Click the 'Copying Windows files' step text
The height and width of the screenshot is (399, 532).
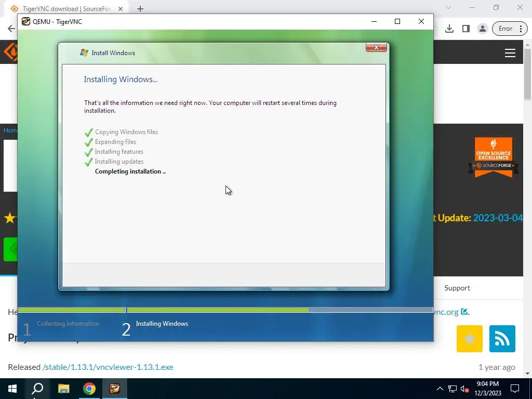tap(126, 132)
